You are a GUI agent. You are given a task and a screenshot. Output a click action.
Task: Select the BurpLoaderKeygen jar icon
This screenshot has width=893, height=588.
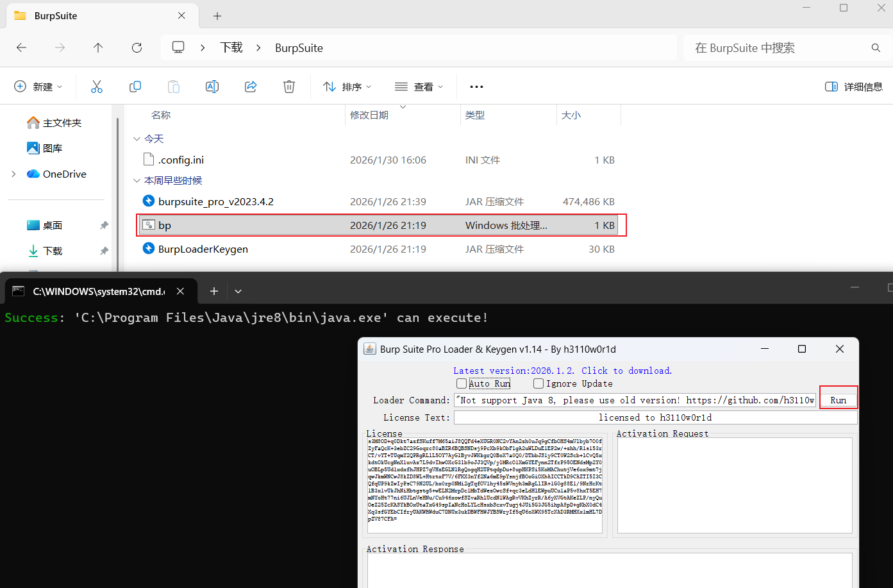pyautogui.click(x=149, y=249)
